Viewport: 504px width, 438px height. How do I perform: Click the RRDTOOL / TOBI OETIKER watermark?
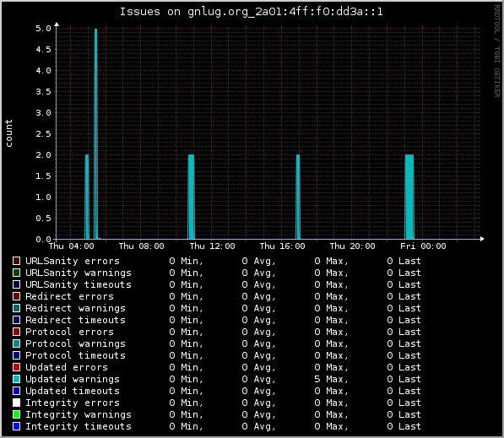pyautogui.click(x=497, y=51)
